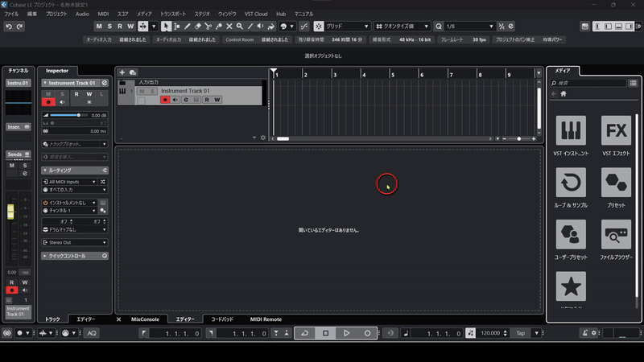Toggle Snap on/off button
Screen dimensions: 644x362
pos(318,27)
